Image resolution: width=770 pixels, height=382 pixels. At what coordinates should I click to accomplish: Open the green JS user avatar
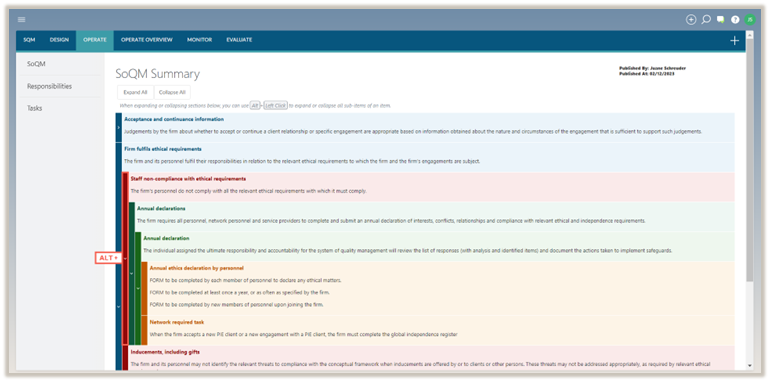750,20
